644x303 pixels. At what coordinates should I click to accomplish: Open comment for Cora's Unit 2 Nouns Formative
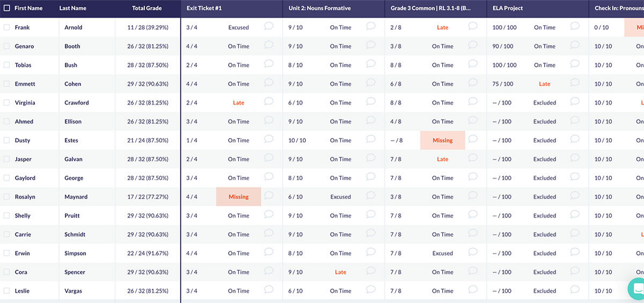[x=371, y=271]
